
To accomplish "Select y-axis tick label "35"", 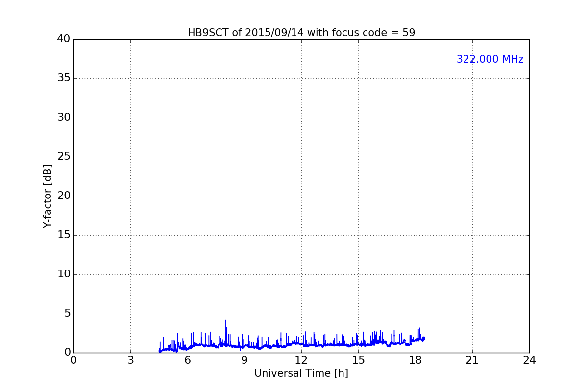I will point(64,78).
